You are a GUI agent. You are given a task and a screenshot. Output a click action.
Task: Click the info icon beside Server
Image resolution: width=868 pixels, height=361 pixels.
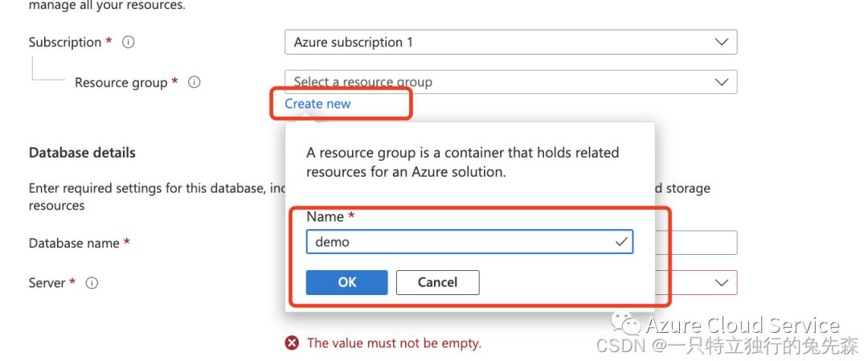[92, 283]
